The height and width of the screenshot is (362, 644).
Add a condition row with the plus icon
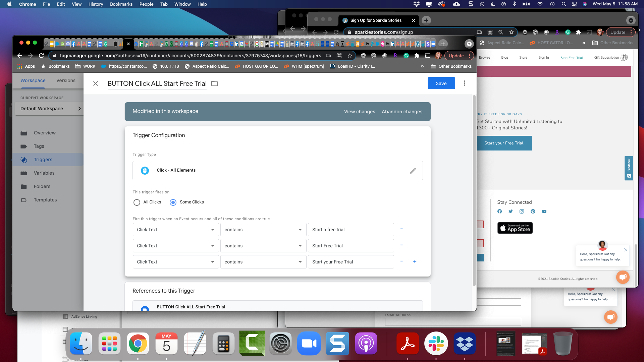coord(415,261)
